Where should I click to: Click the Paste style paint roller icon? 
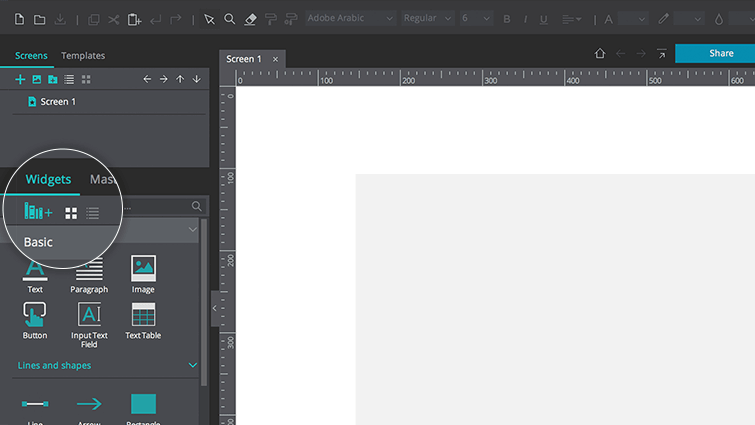coord(291,19)
